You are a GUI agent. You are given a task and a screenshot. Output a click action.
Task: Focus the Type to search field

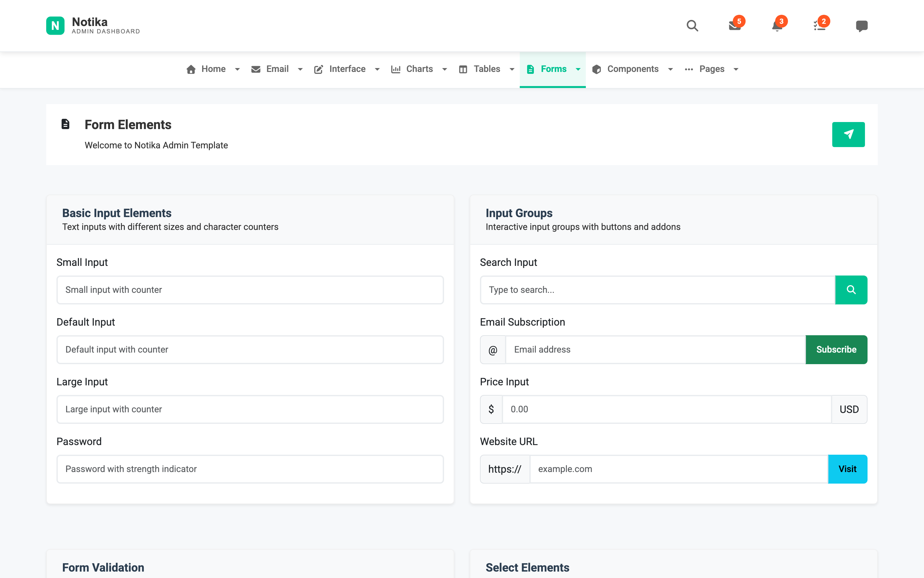(x=657, y=290)
